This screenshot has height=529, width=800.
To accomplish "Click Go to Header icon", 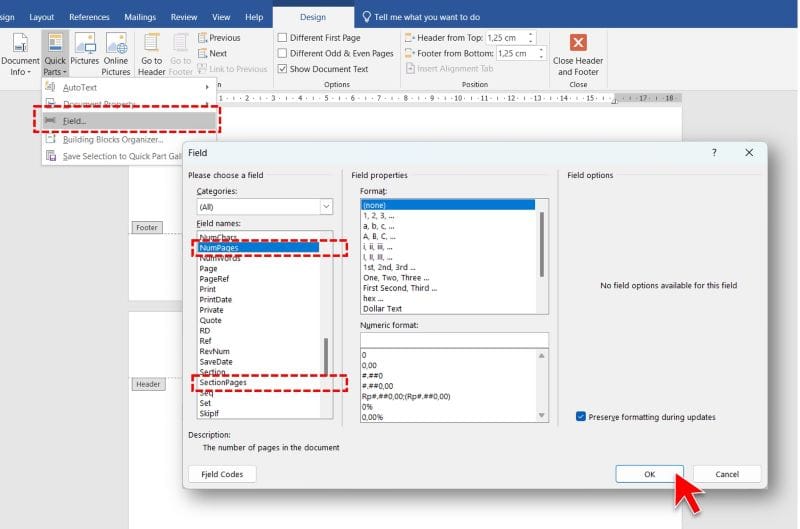I will (152, 54).
